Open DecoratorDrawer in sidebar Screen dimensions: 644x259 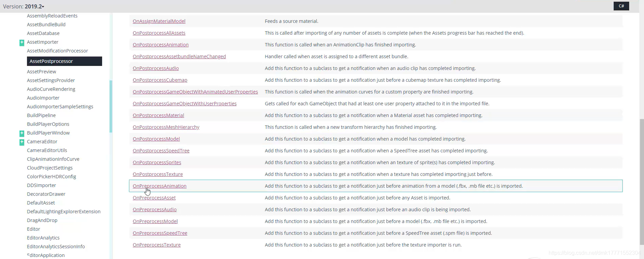46,194
